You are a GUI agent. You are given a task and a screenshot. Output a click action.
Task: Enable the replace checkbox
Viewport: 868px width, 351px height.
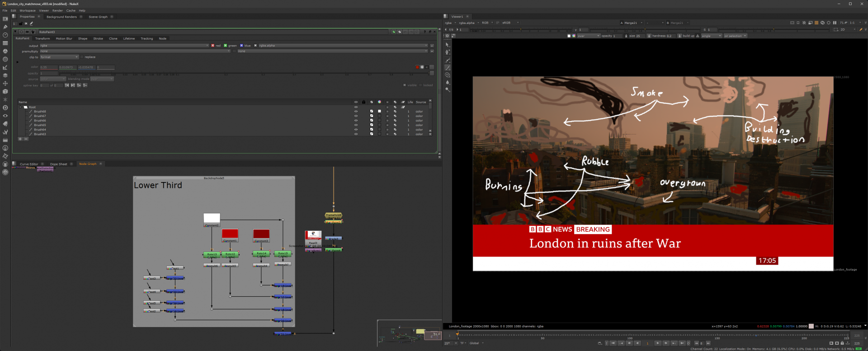(82, 57)
